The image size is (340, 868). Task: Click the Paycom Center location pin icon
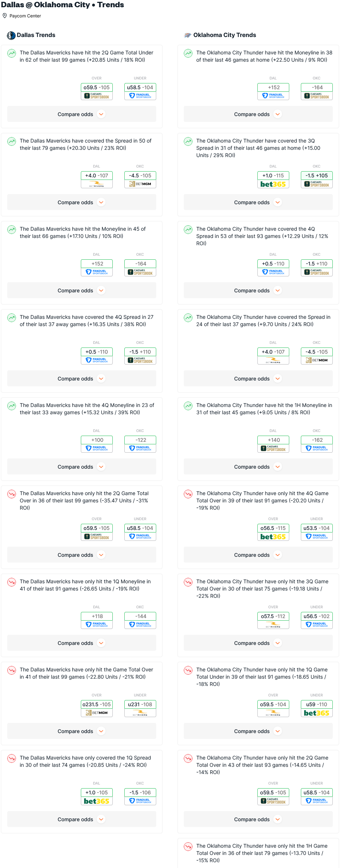point(5,16)
